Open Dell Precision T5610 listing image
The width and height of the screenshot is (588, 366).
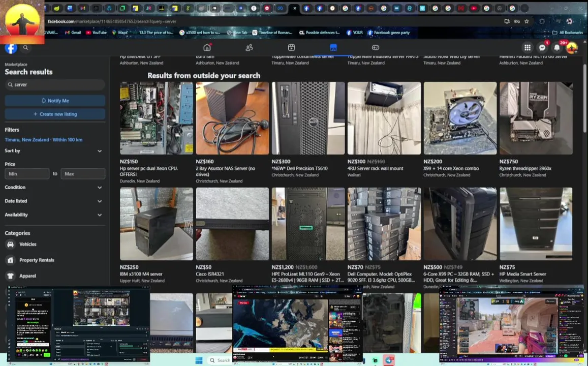coord(308,118)
